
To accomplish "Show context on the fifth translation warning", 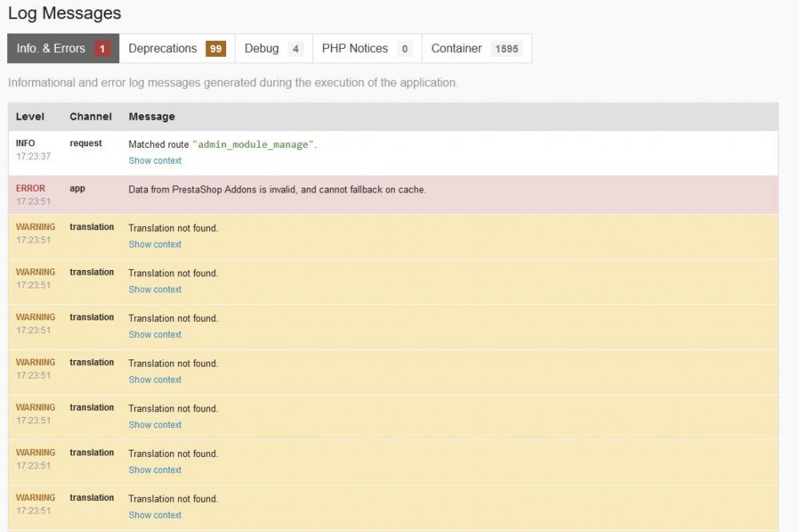I will [x=155, y=424].
